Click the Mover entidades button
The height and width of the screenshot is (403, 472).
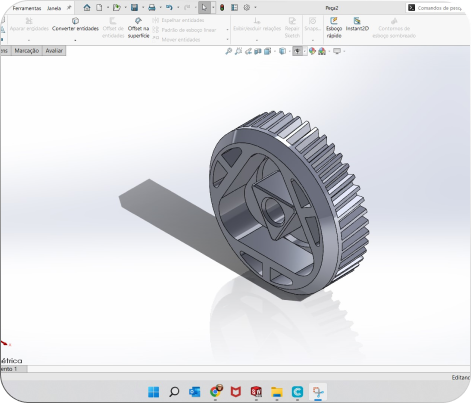point(177,39)
